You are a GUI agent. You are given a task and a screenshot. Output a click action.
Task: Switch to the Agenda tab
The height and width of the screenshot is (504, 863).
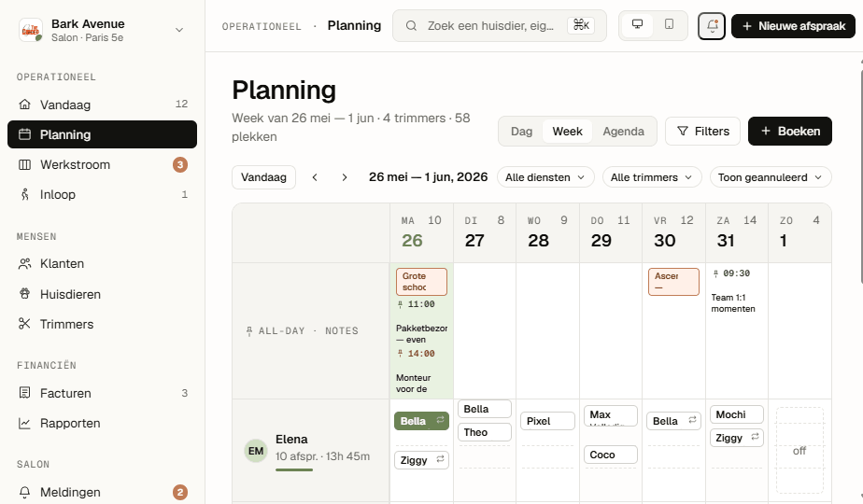coord(623,132)
